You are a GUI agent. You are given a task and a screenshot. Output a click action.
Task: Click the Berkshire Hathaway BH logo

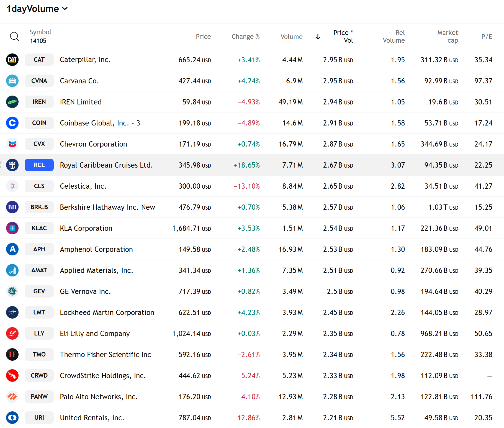pos(12,207)
